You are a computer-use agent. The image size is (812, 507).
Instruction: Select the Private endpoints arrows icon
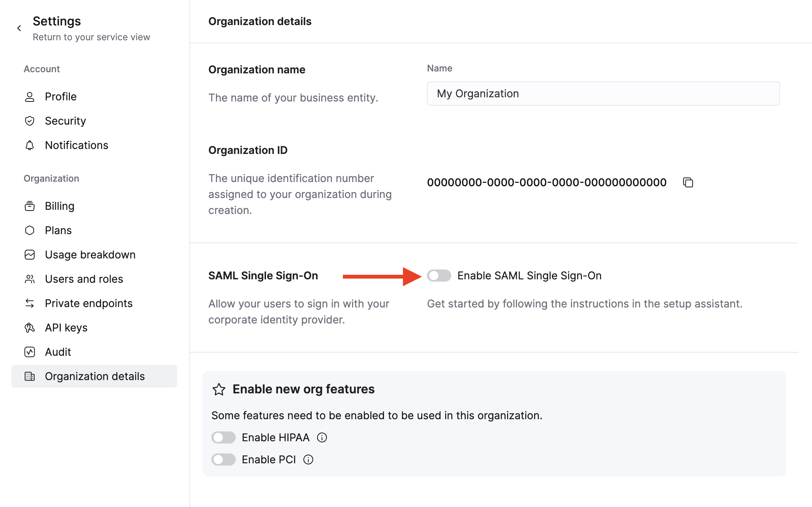[x=30, y=303]
